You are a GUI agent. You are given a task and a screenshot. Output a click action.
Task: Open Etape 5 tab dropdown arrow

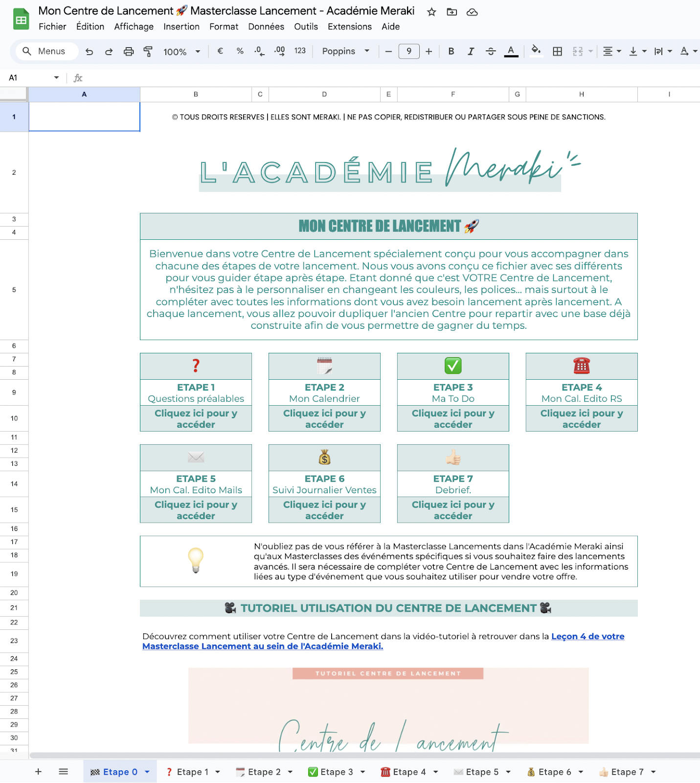[x=508, y=772]
